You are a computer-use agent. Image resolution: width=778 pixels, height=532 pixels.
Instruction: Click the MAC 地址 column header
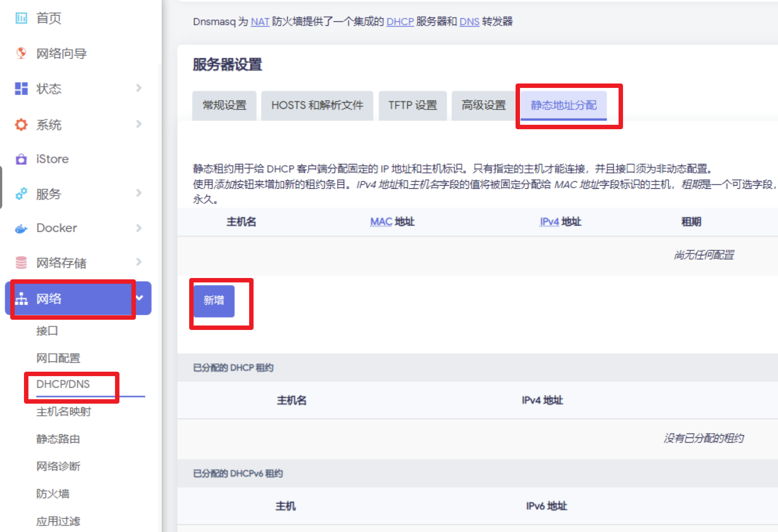(392, 222)
